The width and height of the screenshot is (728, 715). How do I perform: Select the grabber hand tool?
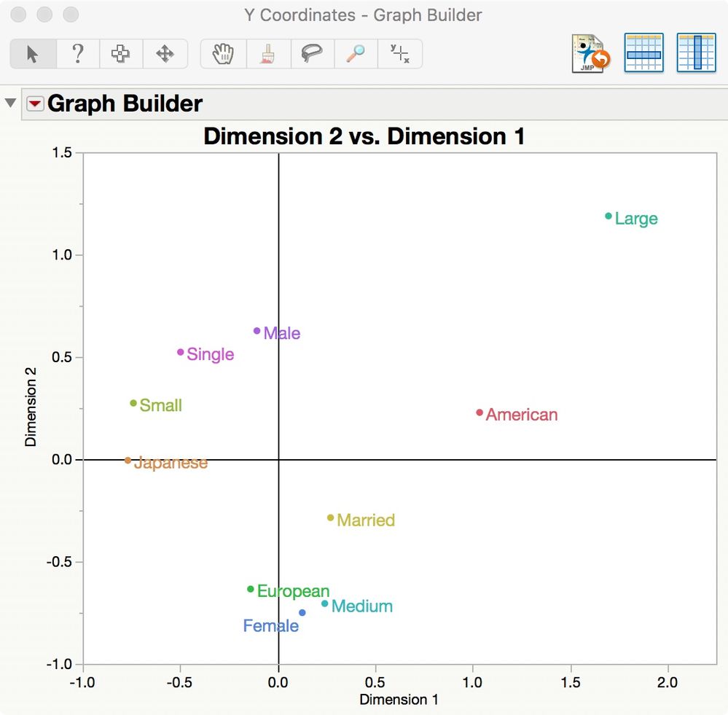tap(223, 54)
